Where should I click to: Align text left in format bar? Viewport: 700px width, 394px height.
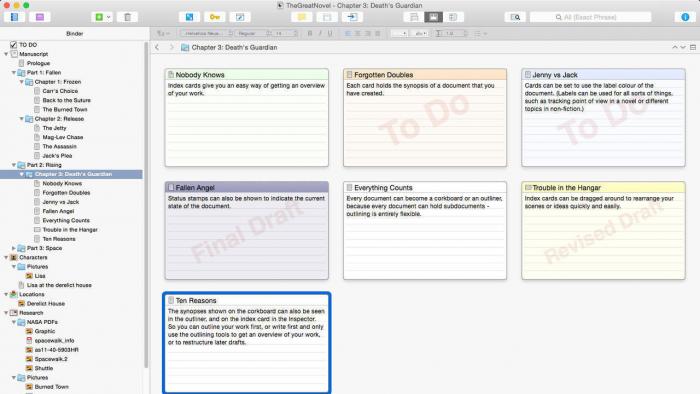(x=348, y=33)
